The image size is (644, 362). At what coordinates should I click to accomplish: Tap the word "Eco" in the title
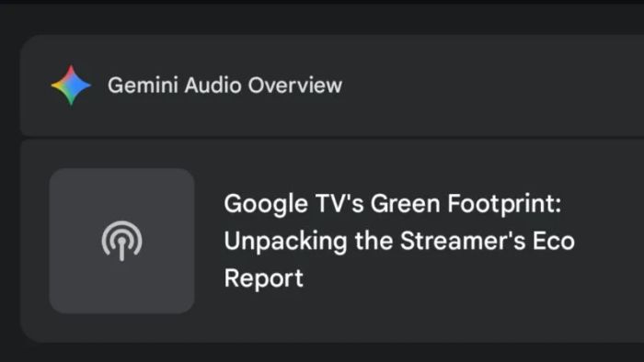pyautogui.click(x=554, y=241)
